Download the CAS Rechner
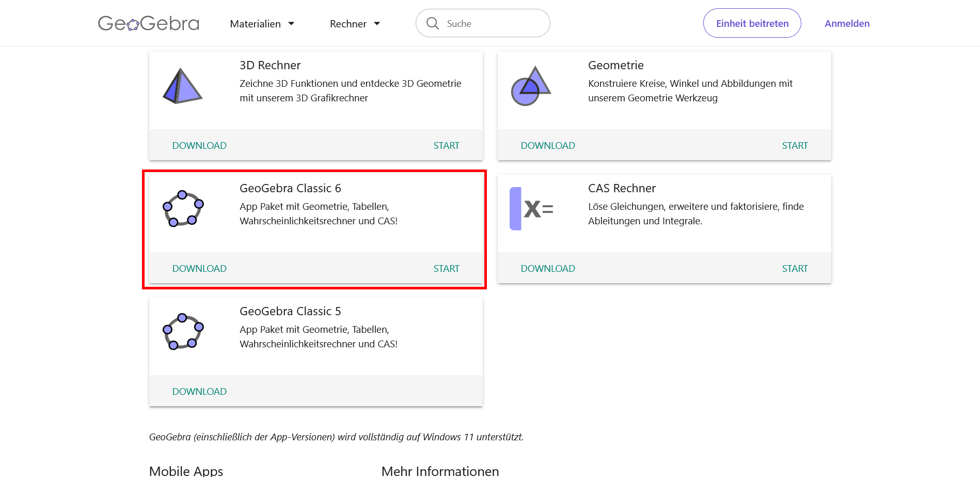The width and height of the screenshot is (980, 477). pyautogui.click(x=548, y=269)
